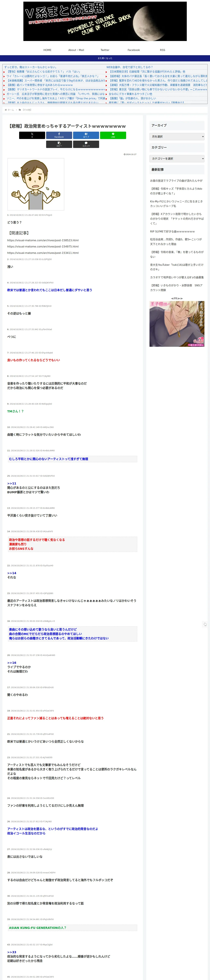
Task: Open related link post-154975.html
Action: point(43,246)
